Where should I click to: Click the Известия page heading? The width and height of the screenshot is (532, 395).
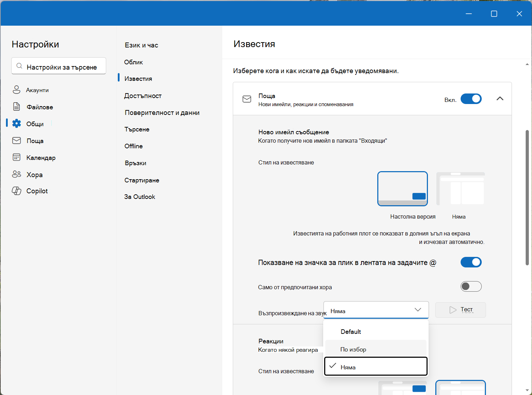point(254,44)
